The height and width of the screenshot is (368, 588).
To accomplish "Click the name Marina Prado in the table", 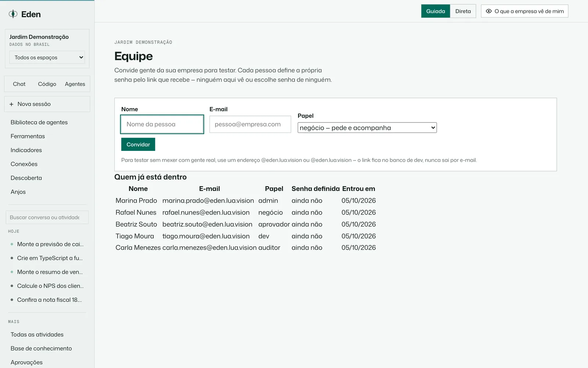I will (x=136, y=201).
